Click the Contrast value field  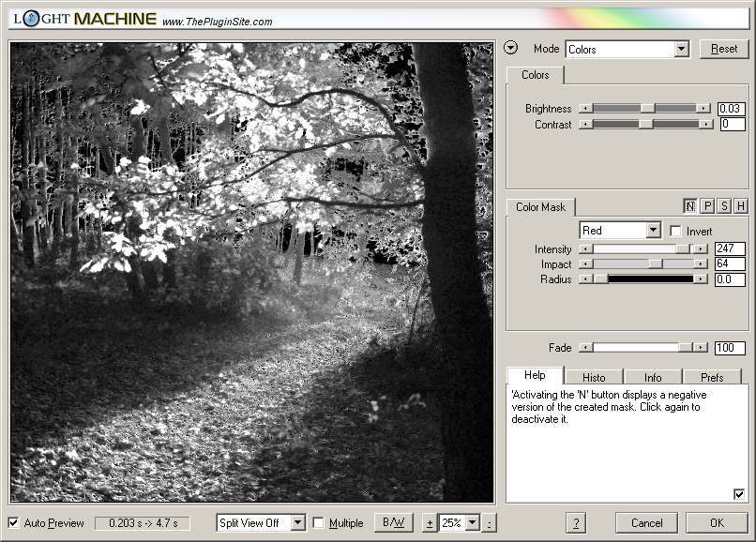733,125
